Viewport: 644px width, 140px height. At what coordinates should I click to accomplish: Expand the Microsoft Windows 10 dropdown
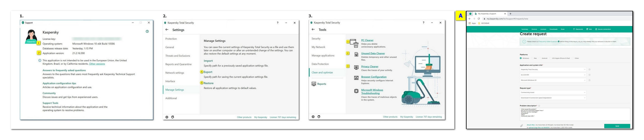(x=553, y=80)
